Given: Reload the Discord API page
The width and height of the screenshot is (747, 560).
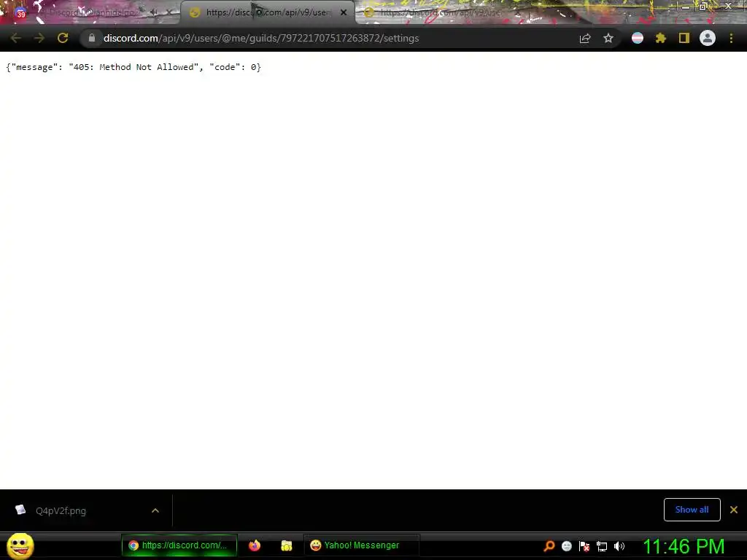Looking at the screenshot, I should tap(63, 38).
